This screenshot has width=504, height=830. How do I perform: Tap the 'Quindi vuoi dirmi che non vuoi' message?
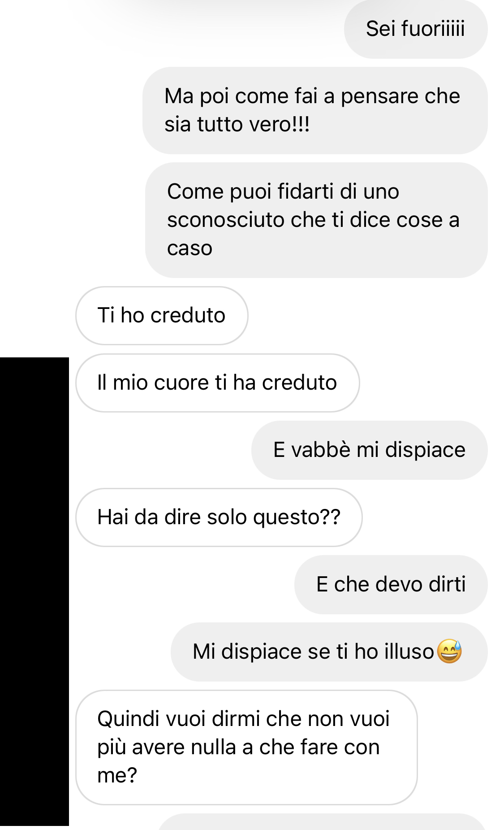point(246,747)
